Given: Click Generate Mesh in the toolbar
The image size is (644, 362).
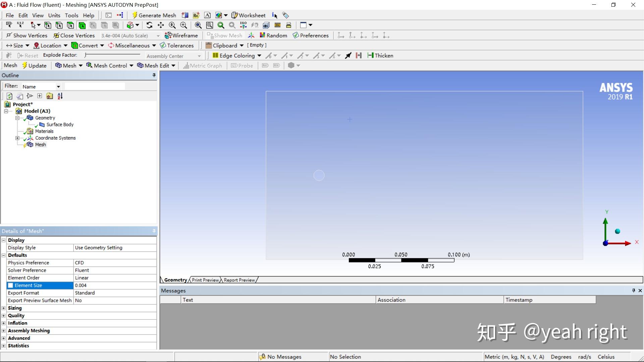Looking at the screenshot, I should click(154, 15).
